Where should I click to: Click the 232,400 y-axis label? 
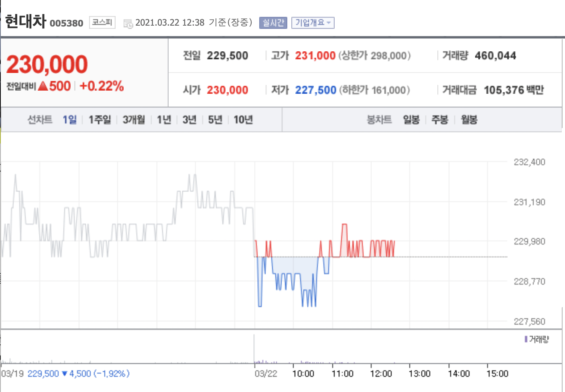click(x=530, y=162)
